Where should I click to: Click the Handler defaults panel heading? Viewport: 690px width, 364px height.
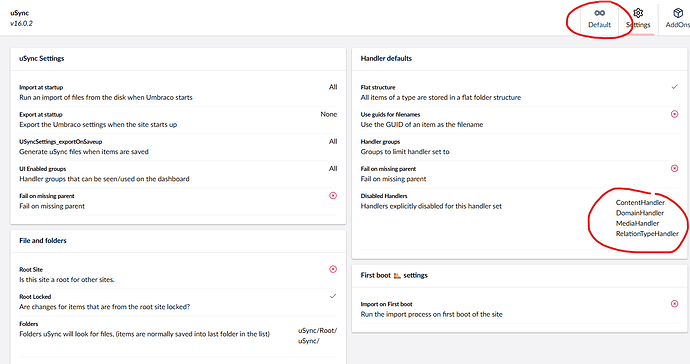click(386, 59)
